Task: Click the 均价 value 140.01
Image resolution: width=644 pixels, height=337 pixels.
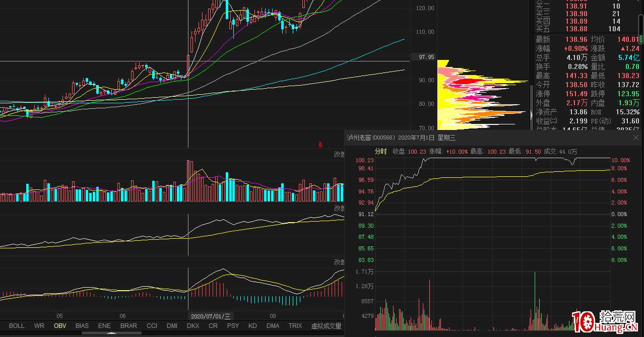Action: (628, 39)
